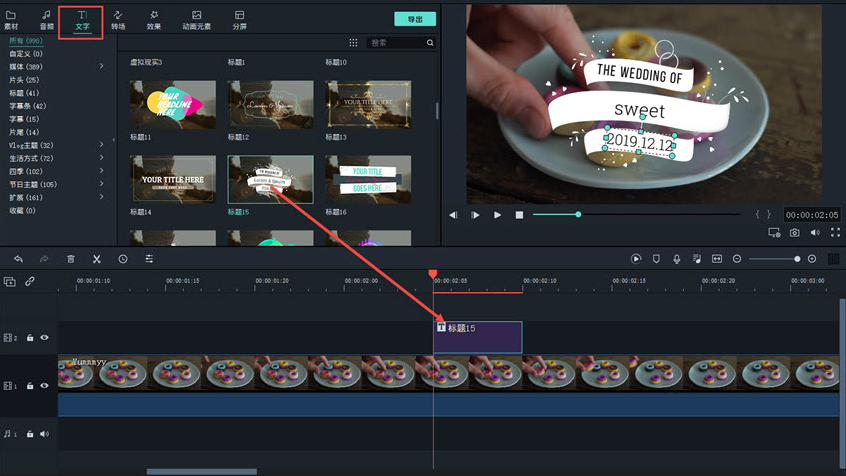Viewport: 846px width, 476px height.
Task: Expand the 生活方式 (72) category arrow
Action: point(101,158)
